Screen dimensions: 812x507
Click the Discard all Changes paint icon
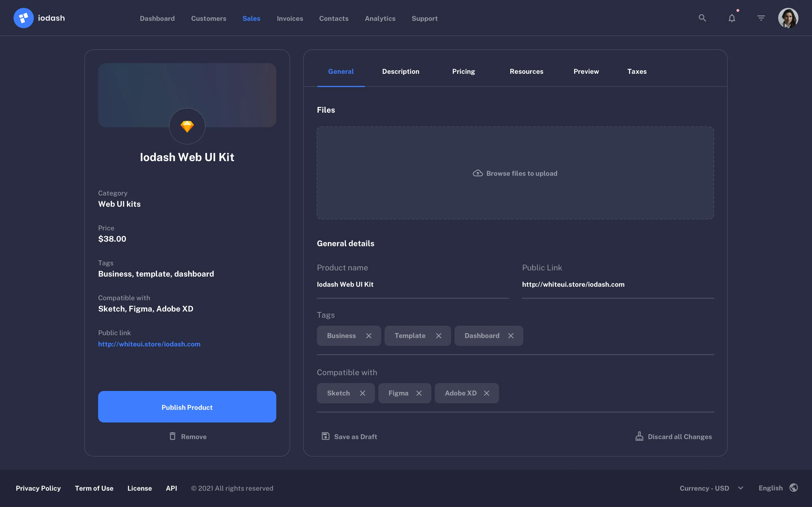pos(639,436)
